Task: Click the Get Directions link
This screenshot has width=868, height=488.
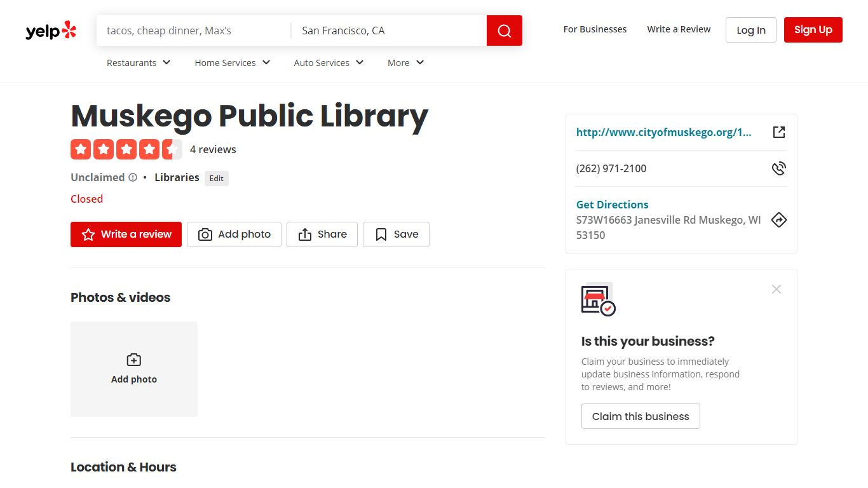Action: click(612, 205)
